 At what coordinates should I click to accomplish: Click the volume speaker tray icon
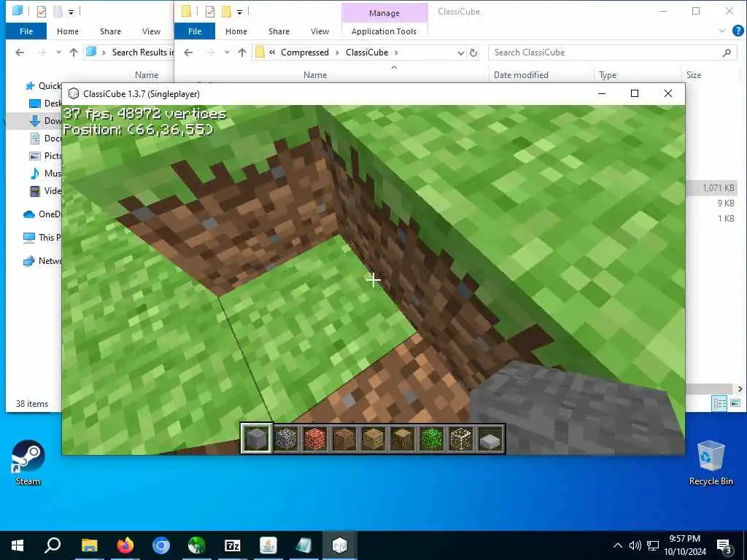[635, 545]
